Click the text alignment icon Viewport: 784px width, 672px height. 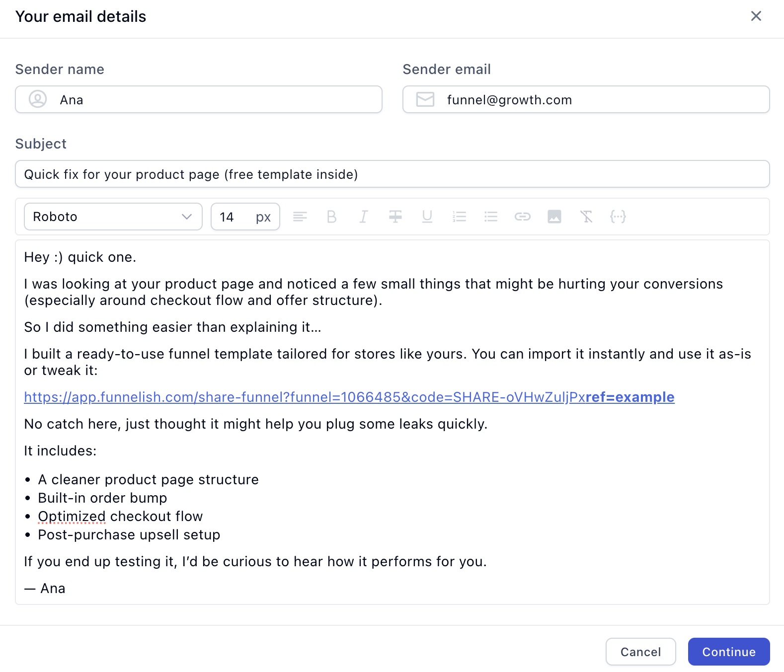(x=300, y=217)
